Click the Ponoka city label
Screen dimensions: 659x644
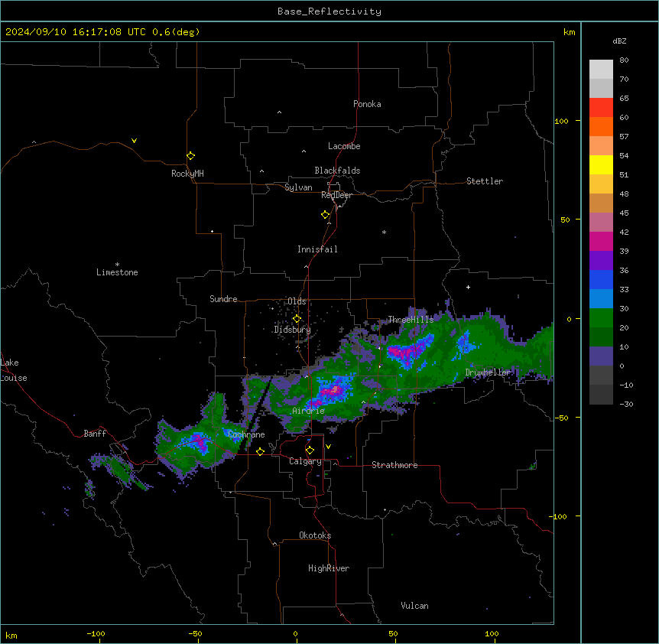(x=367, y=104)
